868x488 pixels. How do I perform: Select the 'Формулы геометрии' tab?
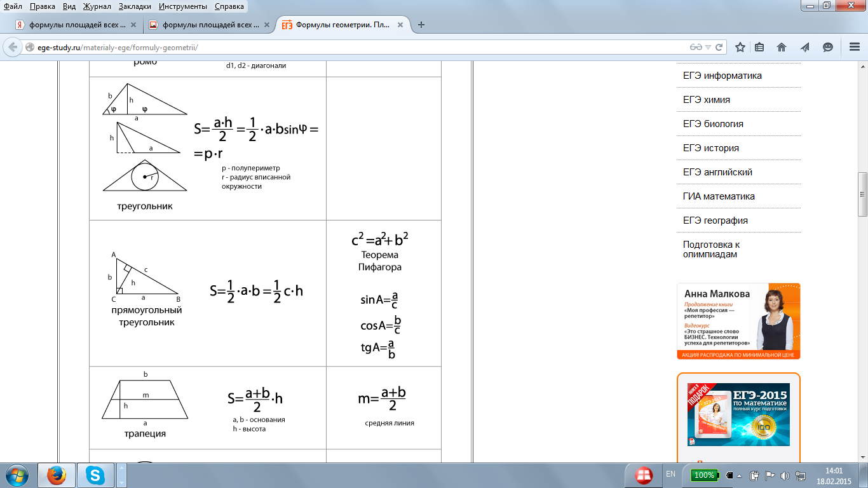click(x=343, y=25)
